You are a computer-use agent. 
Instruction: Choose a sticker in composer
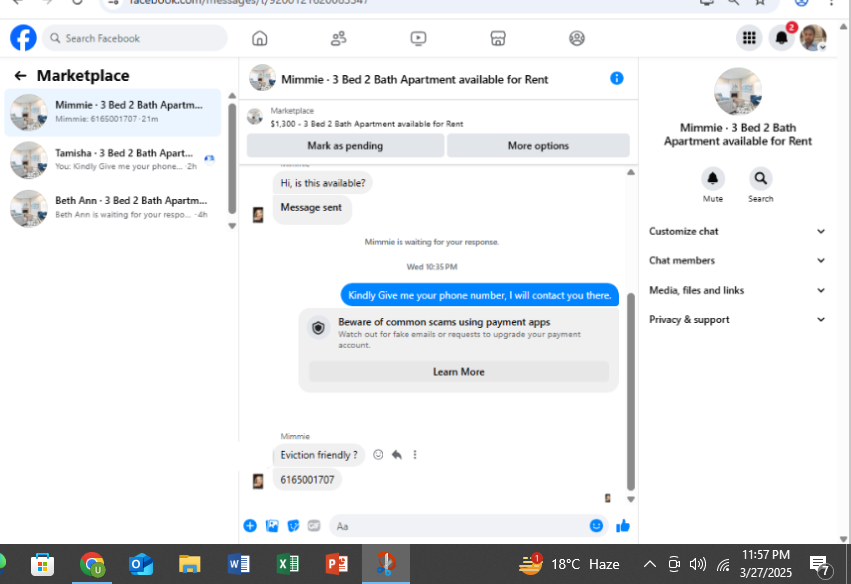293,525
